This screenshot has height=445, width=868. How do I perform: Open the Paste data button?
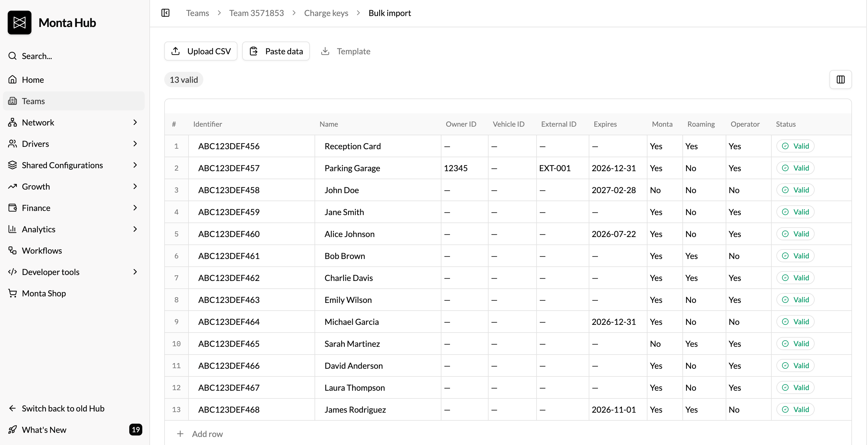tap(276, 51)
